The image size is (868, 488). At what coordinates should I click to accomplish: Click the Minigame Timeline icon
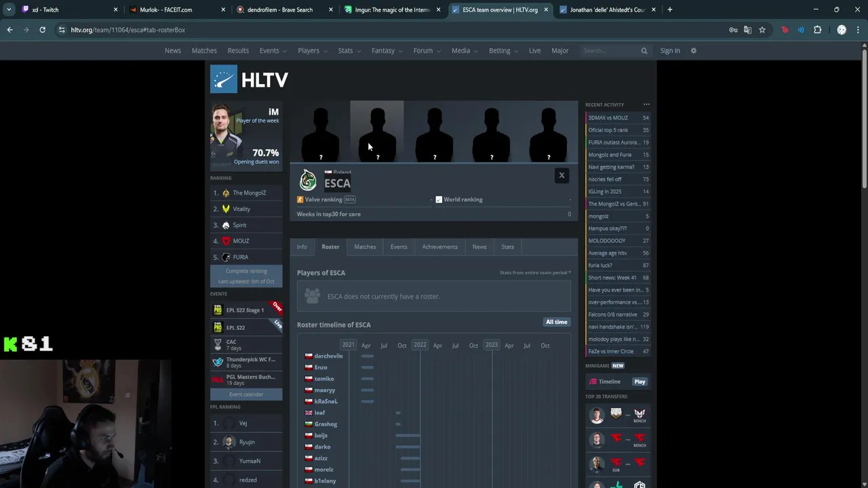593,382
